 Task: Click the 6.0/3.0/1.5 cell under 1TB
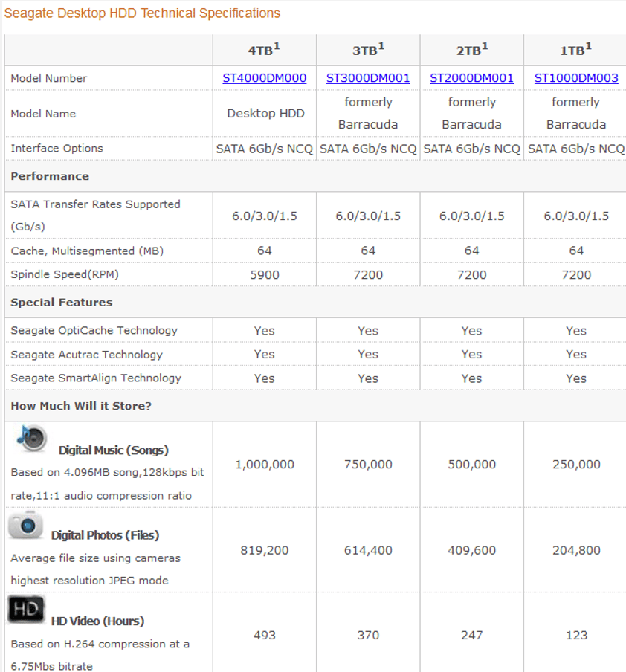pyautogui.click(x=576, y=216)
